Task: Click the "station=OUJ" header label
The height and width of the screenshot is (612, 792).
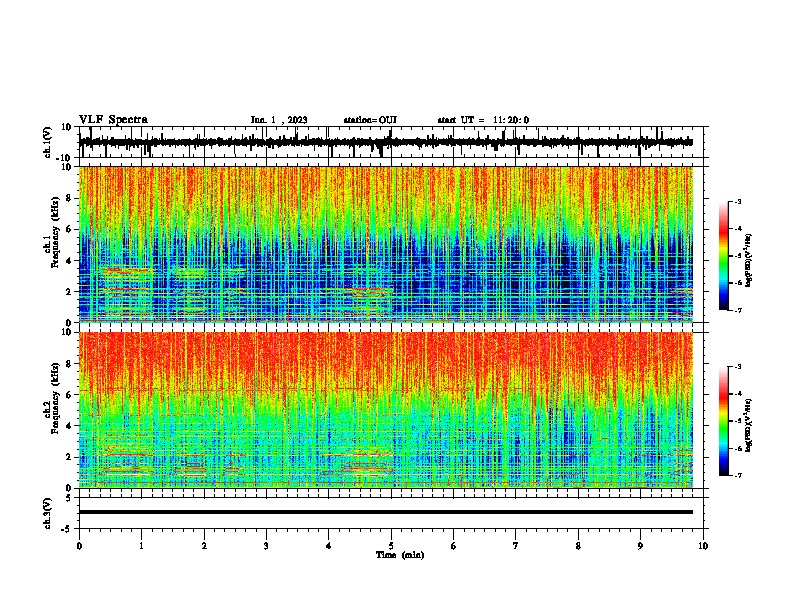Action: pyautogui.click(x=370, y=120)
